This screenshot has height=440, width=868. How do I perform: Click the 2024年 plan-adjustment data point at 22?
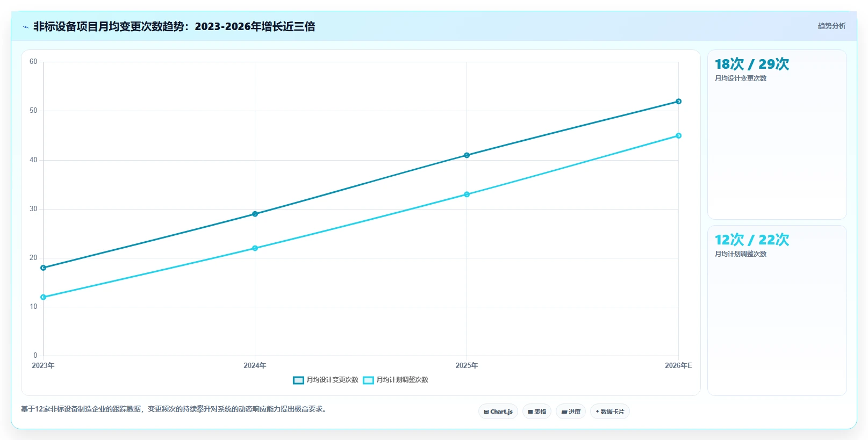click(x=255, y=248)
